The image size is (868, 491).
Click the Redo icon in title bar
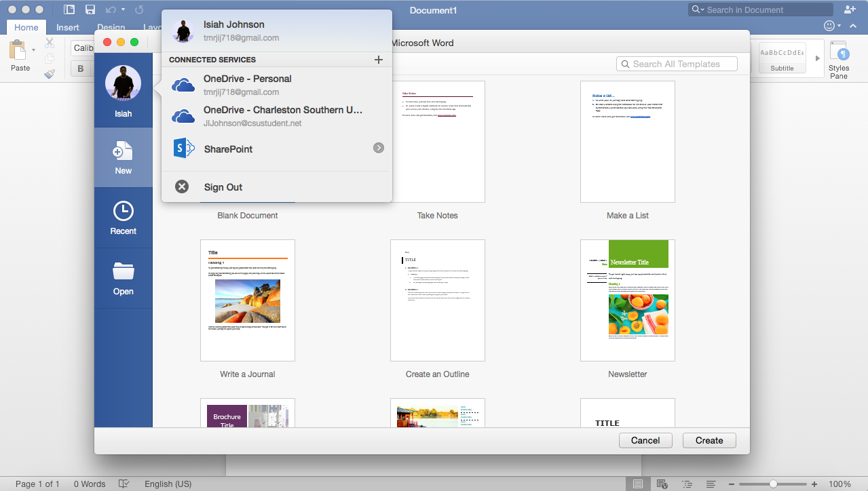click(x=139, y=9)
